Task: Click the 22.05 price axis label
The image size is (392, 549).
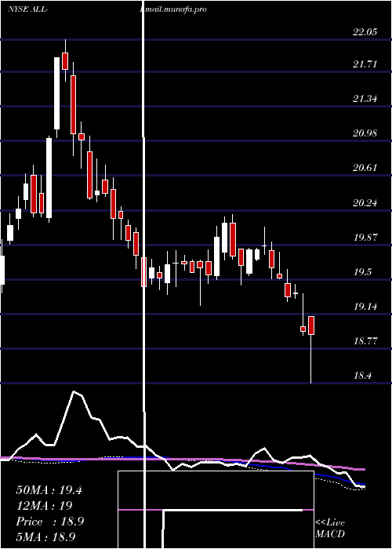Action: tap(365, 32)
